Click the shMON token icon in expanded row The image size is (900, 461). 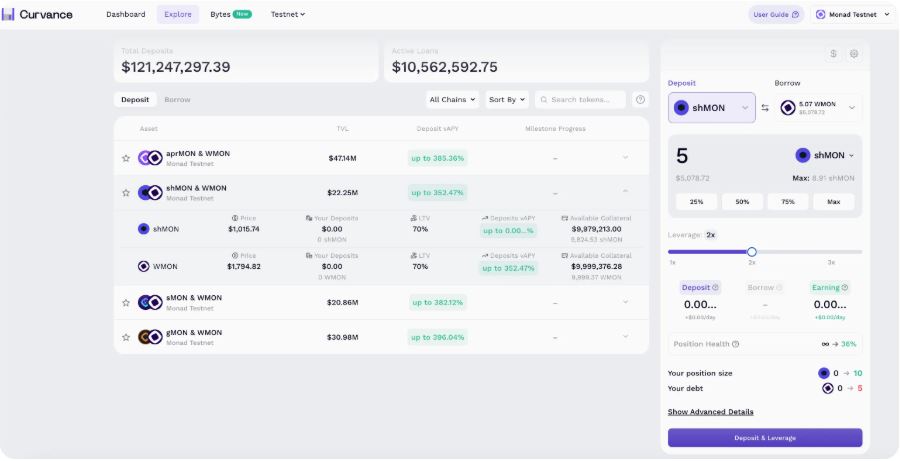(143, 229)
